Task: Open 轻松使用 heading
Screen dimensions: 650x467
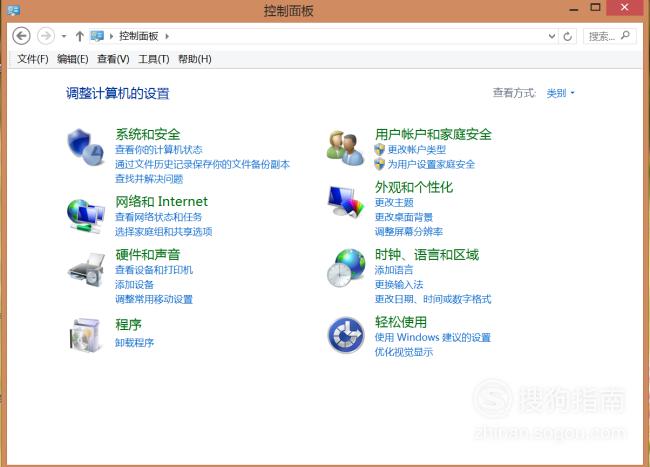Action: pyautogui.click(x=401, y=322)
